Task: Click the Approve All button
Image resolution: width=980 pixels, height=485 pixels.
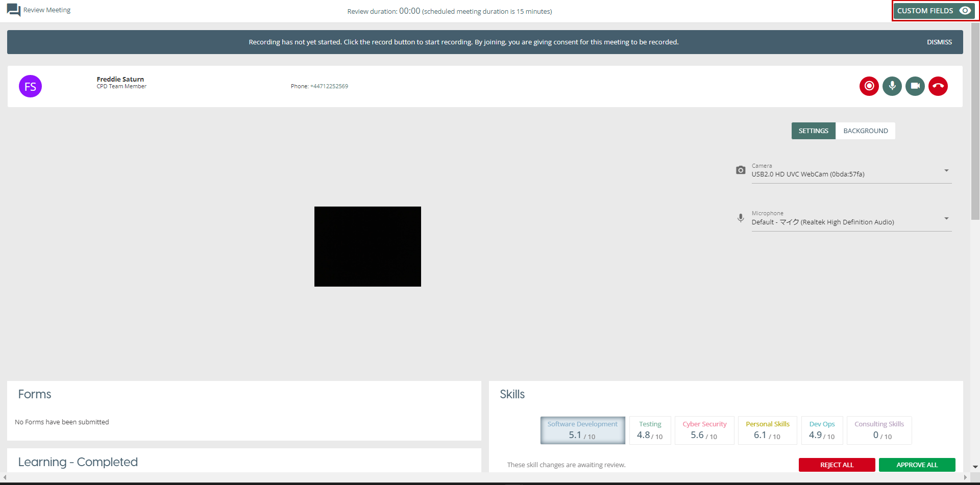Action: coord(917,465)
